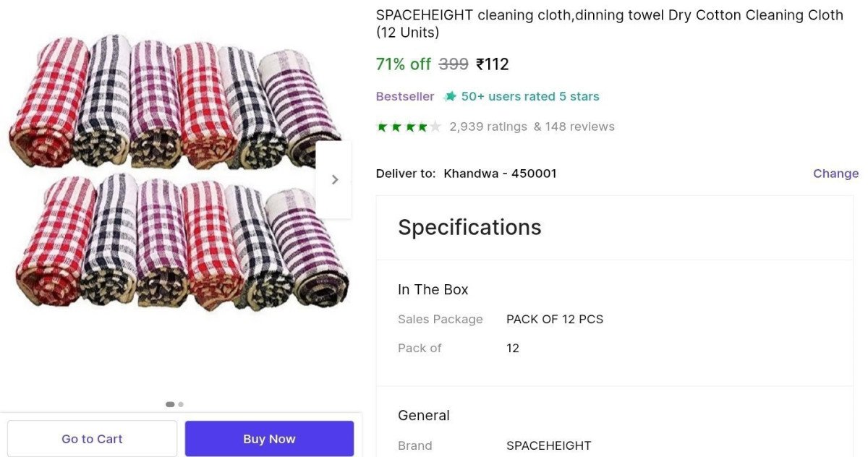Screen dimensions: 868x457
Task: Click the Khandwa - 450001 delivery pincode
Action: [x=500, y=174]
